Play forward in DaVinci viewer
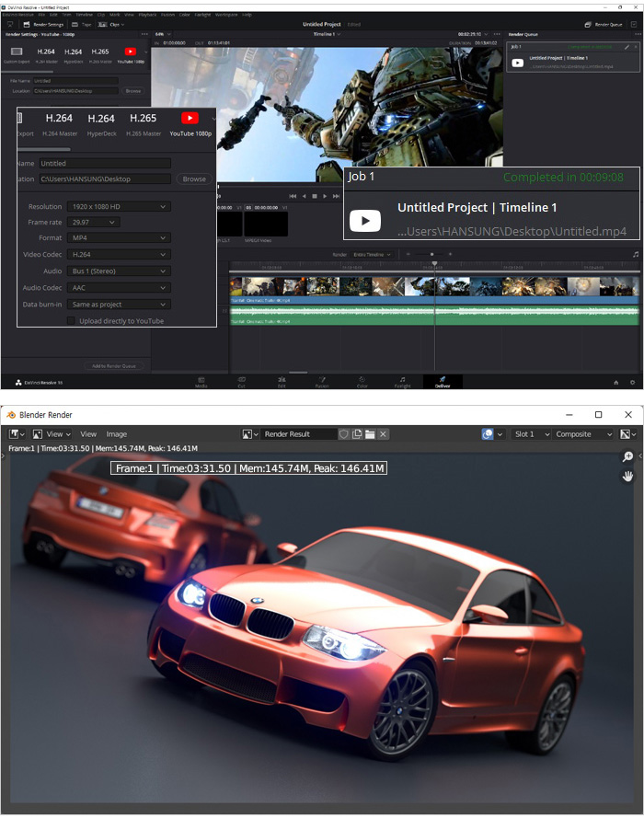Image resolution: width=644 pixels, height=818 pixels. (325, 196)
